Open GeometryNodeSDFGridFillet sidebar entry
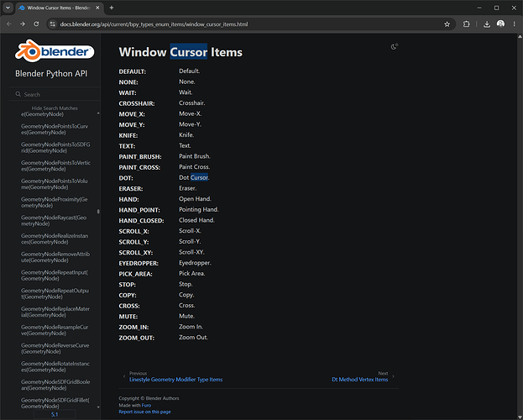 point(55,403)
